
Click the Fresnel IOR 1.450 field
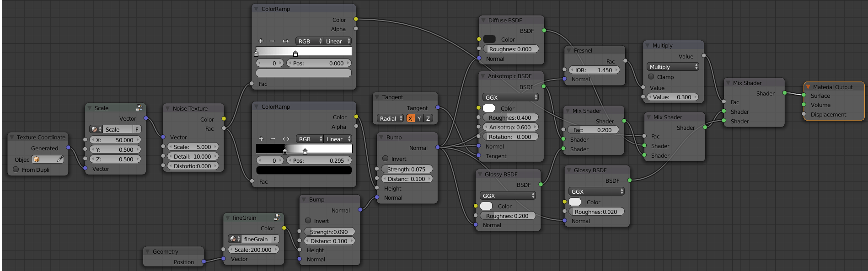[595, 70]
